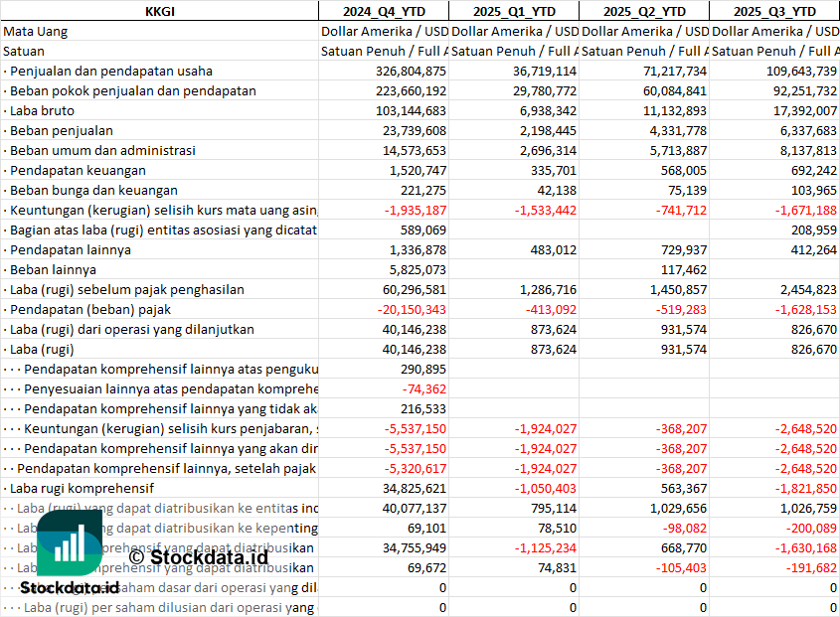Click the Satuan row label
840x617 pixels.
coord(24,51)
